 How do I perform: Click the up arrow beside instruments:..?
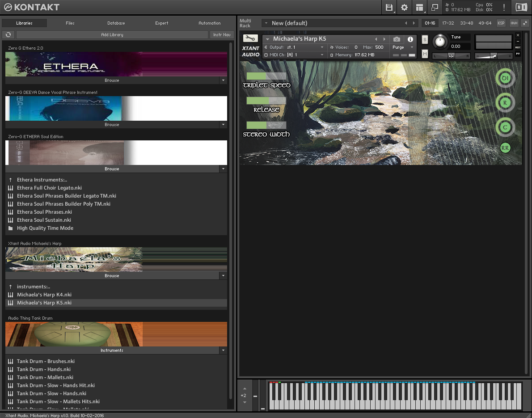[11, 287]
